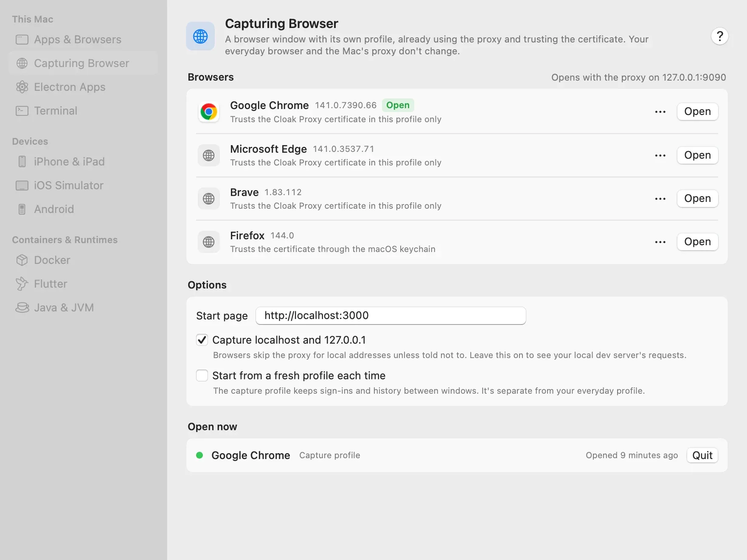Select Capturing Browser in the sidebar
The width and height of the screenshot is (747, 560).
click(x=83, y=63)
